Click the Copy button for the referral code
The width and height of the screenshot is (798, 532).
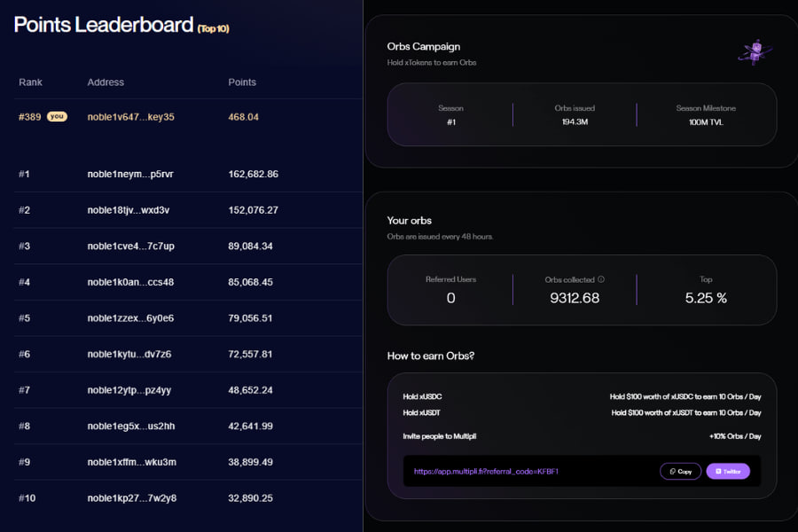pos(679,471)
